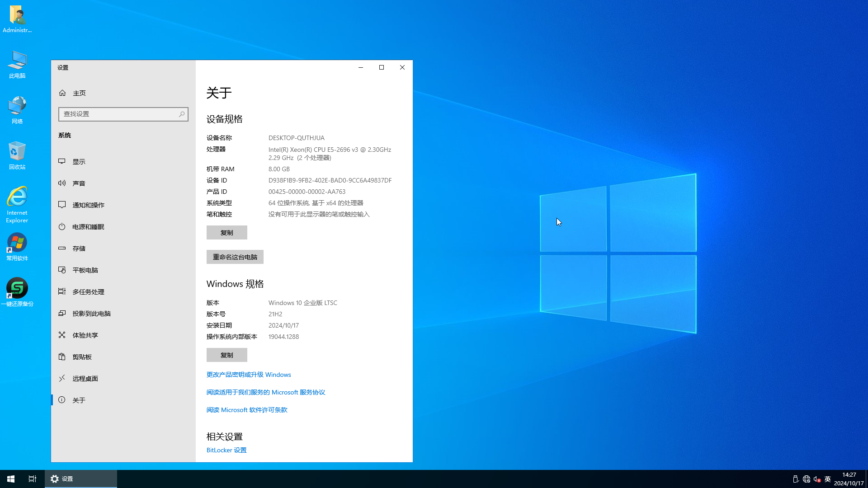
Task: Open 一键还原备份 desktop shortcut
Action: (x=17, y=292)
